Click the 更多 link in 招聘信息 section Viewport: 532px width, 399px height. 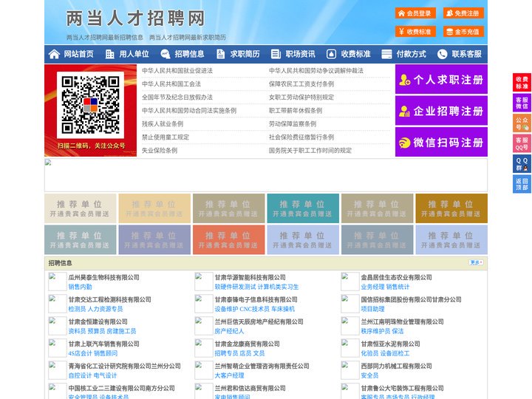pos(476,262)
